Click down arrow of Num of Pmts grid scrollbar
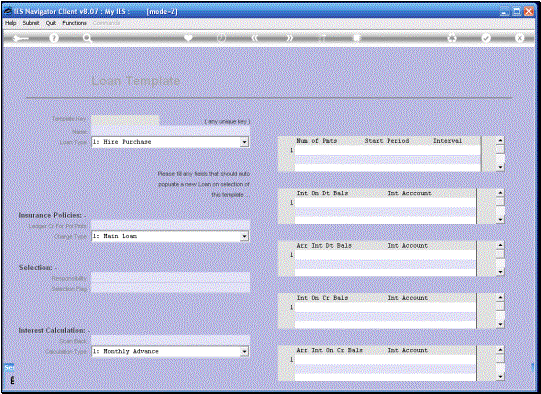 tap(500, 167)
